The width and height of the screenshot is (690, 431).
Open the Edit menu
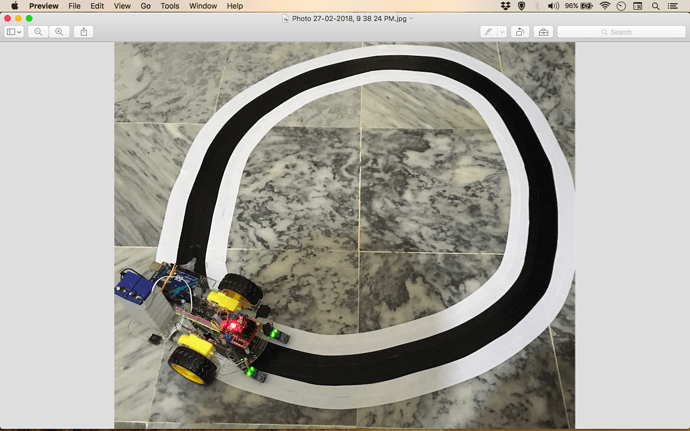97,6
